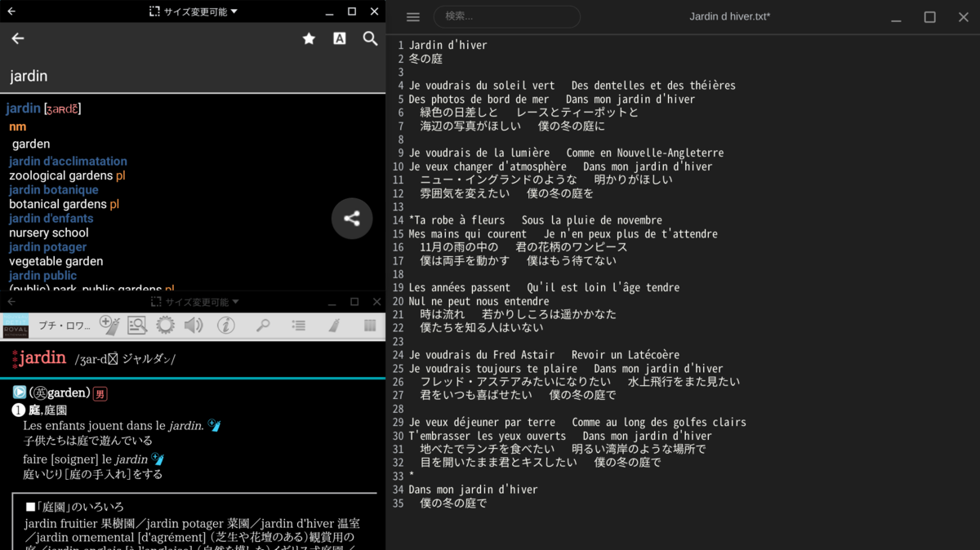The image size is (980, 550).
Task: Click the upper dictionary title-bar back arrow
Action: pos(11,11)
